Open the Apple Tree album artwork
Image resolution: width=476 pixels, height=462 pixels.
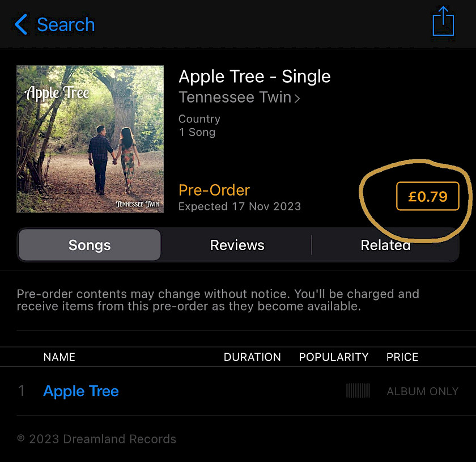click(x=90, y=139)
